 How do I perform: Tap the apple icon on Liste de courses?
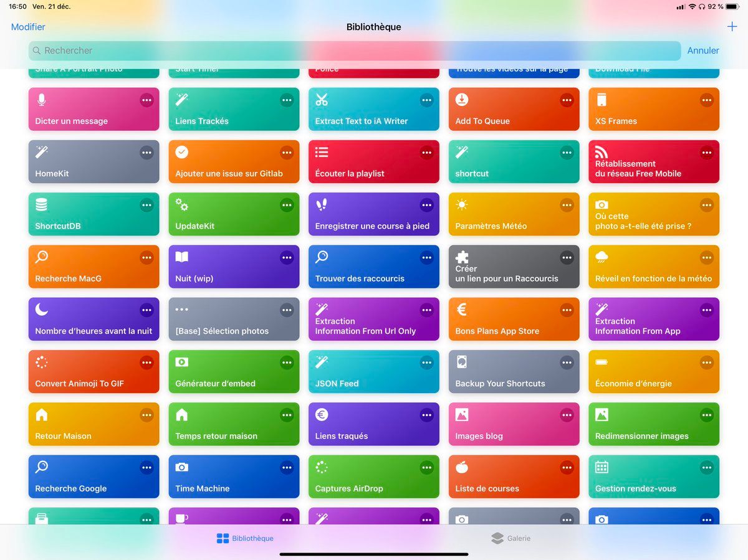click(x=462, y=467)
